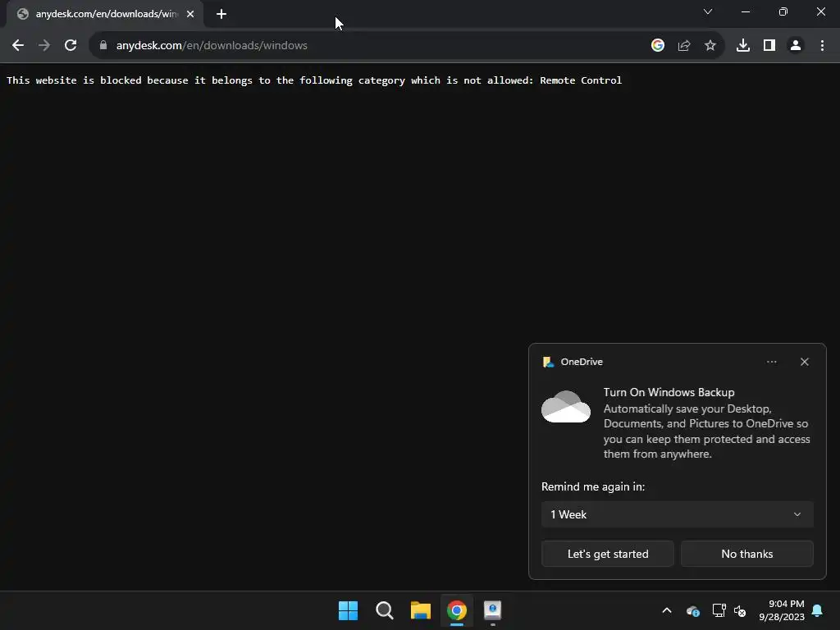Open Chrome downloads tray
The image size is (840, 630).
(743, 46)
